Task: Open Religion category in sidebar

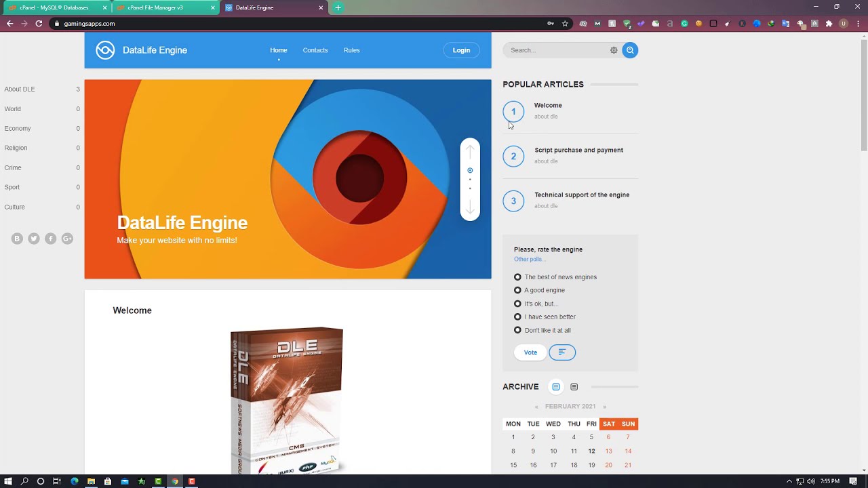Action: (x=16, y=148)
